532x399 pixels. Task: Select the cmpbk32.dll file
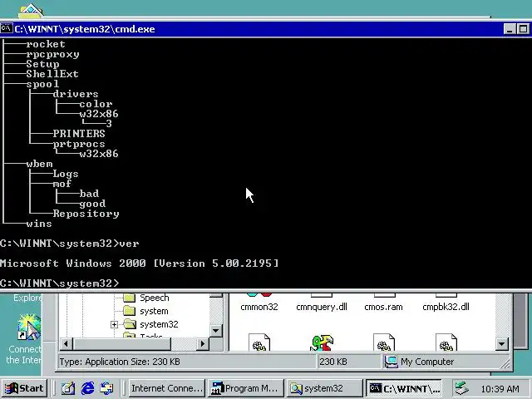coord(446,307)
